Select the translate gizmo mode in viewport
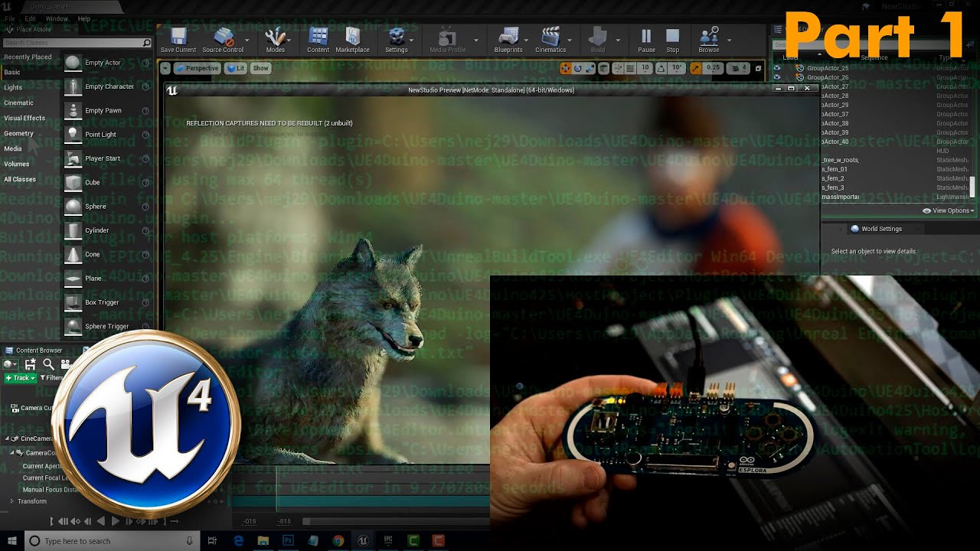 [565, 68]
